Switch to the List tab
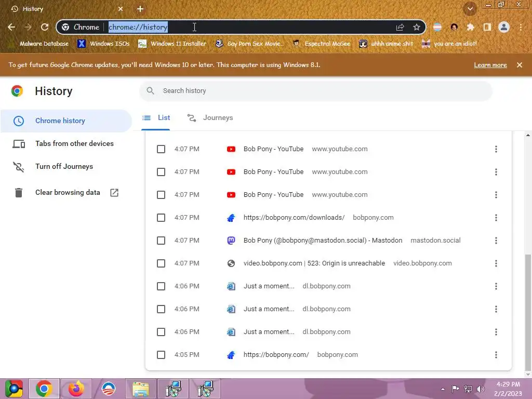 (156, 118)
